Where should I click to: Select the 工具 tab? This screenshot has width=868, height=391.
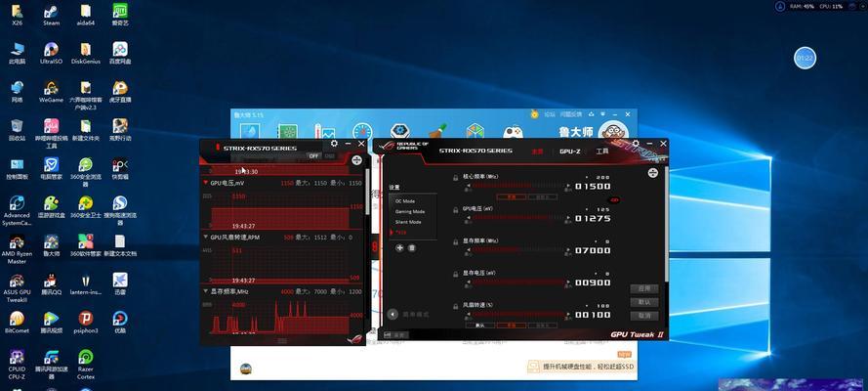click(x=602, y=152)
